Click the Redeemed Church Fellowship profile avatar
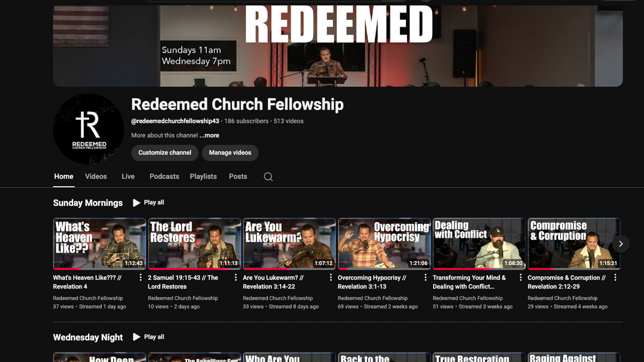 click(89, 129)
